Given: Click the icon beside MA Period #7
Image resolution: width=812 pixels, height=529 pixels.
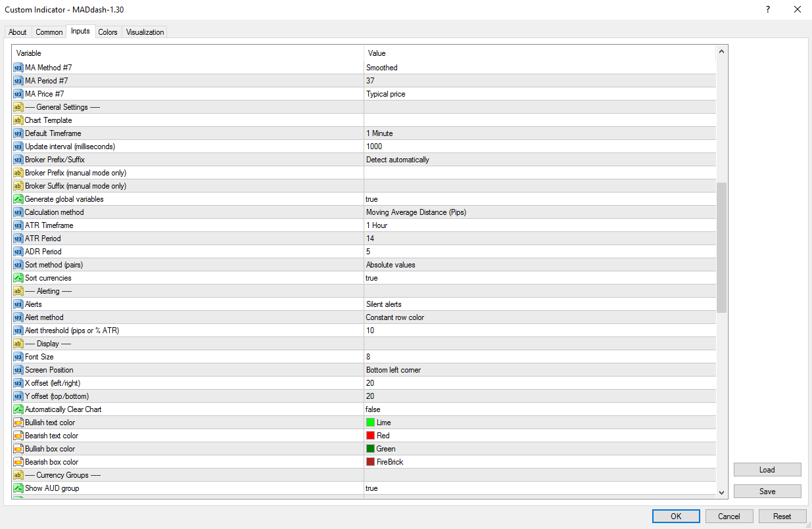Looking at the screenshot, I should [18, 81].
